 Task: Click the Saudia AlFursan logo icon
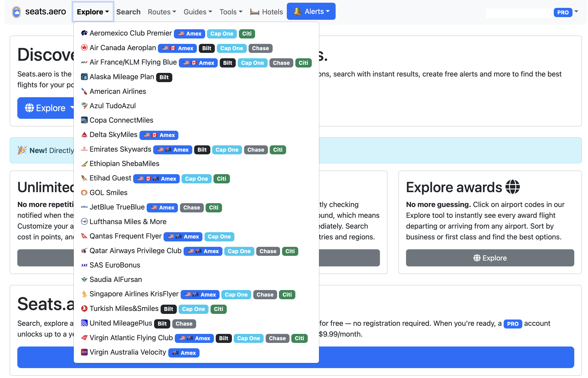[x=84, y=279]
